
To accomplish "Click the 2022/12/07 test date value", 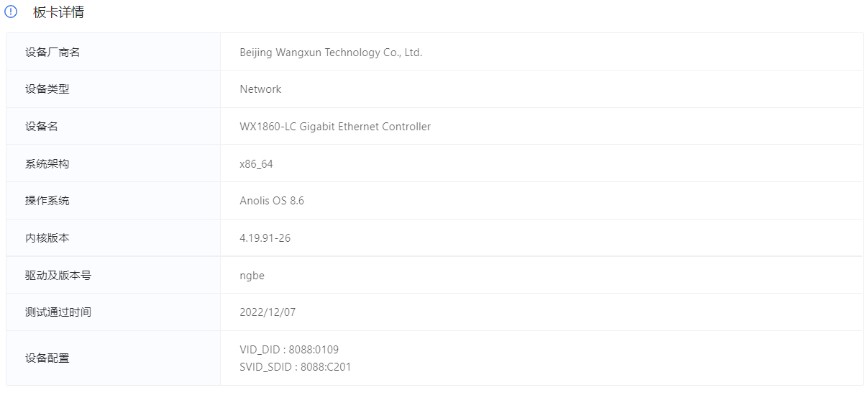I will click(x=268, y=312).
